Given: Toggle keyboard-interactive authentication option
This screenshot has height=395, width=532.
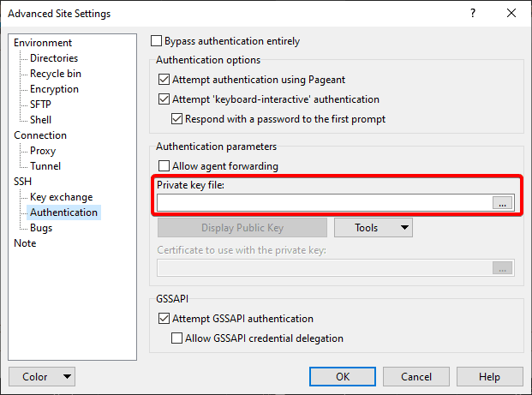Looking at the screenshot, I should coord(165,99).
